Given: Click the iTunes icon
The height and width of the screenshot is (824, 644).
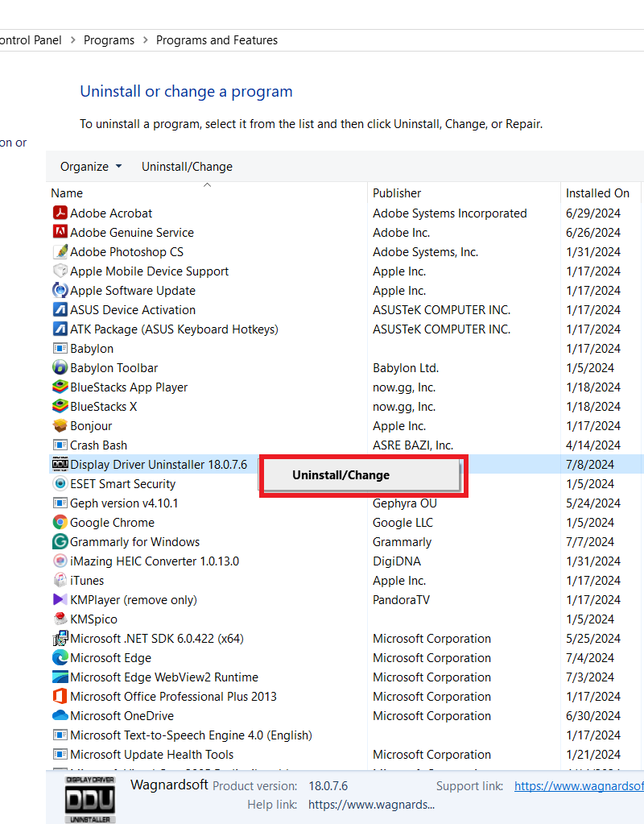Looking at the screenshot, I should tap(60, 580).
